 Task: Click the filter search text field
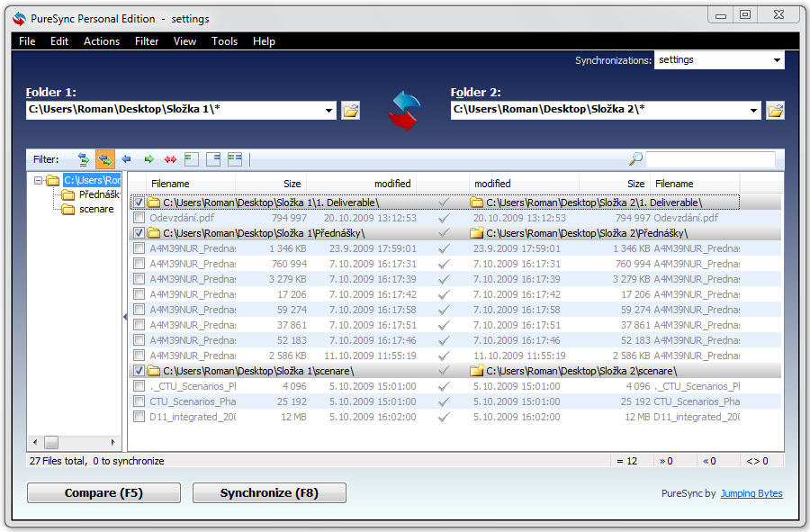pos(710,159)
